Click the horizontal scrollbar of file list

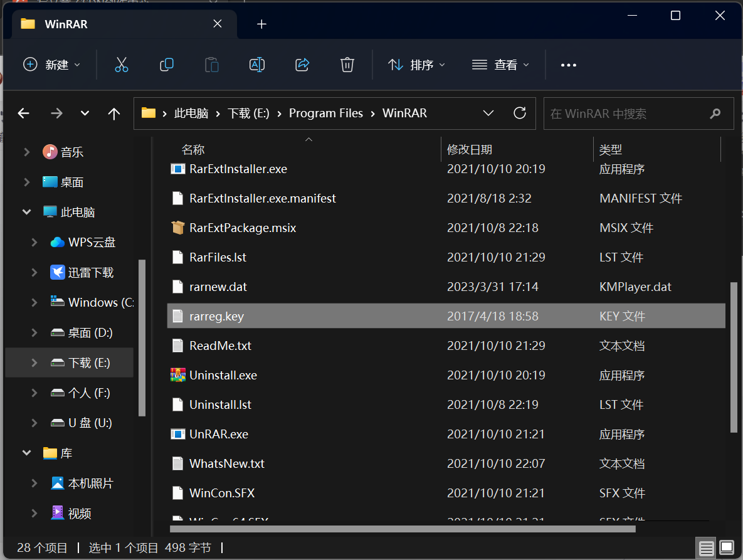pos(403,529)
